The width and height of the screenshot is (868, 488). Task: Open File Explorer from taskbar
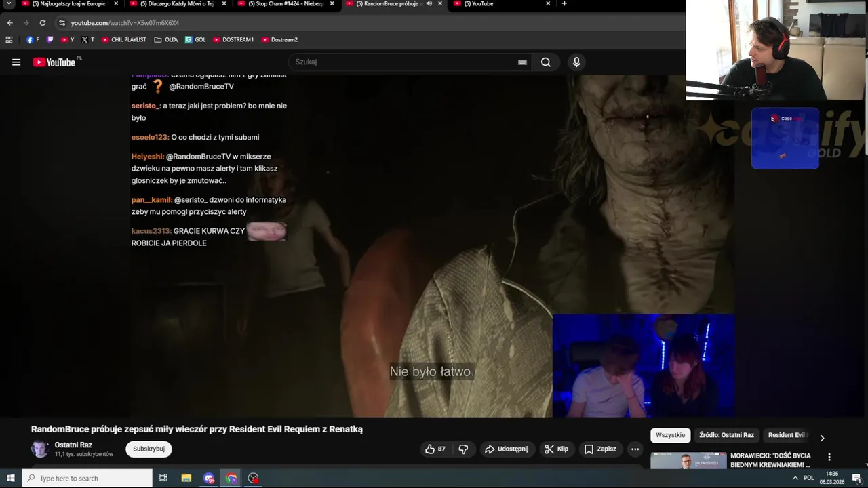click(x=186, y=478)
